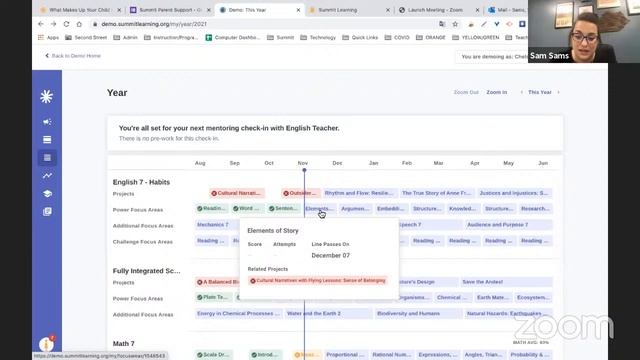Click the Zoom Out button
The image size is (640, 360).
tap(466, 92)
